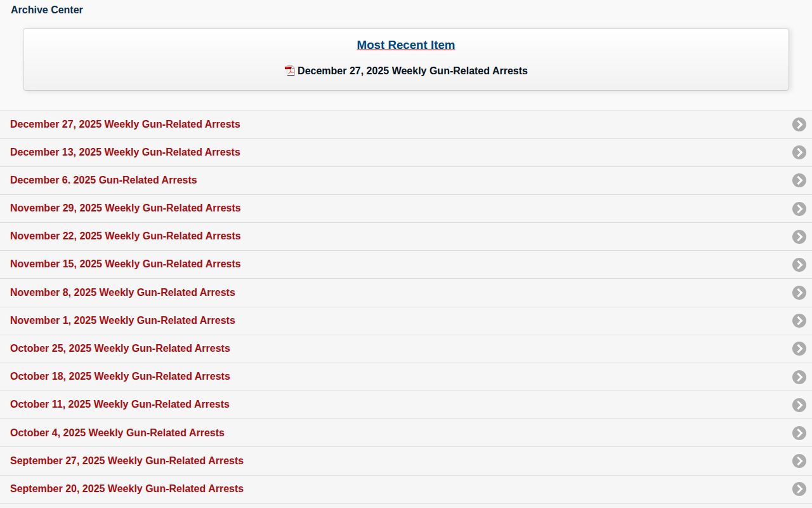Screen dimensions: 812x508
Task: Click arrow icon on November 29, 2025 row
Action: point(799,209)
